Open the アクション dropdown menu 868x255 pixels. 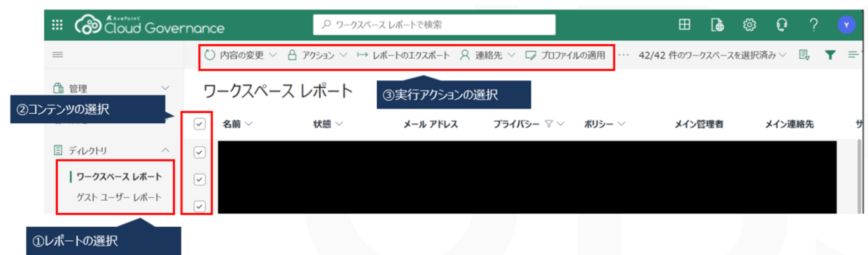317,56
